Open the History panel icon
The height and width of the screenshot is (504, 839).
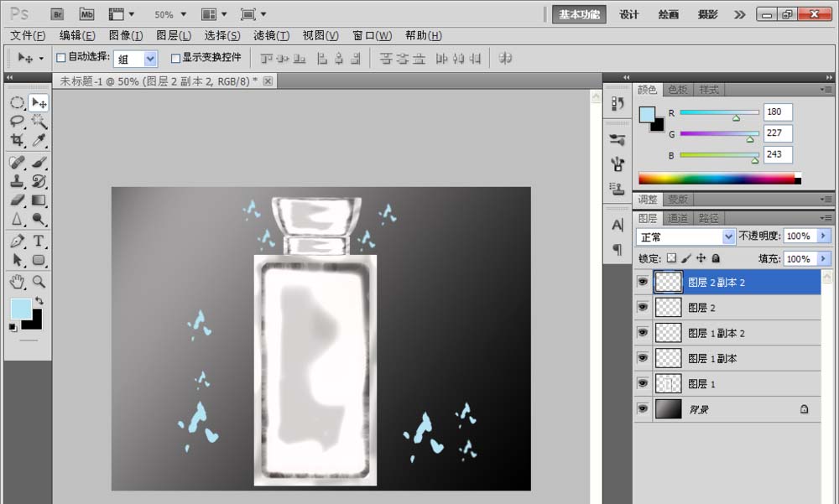[618, 103]
